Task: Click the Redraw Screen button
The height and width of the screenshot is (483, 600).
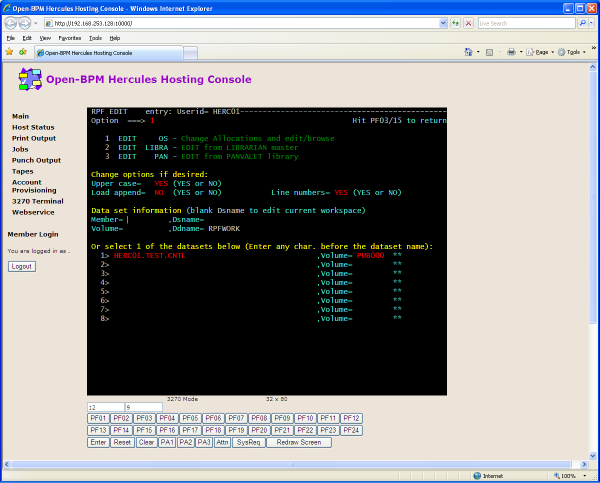Action: click(x=299, y=442)
